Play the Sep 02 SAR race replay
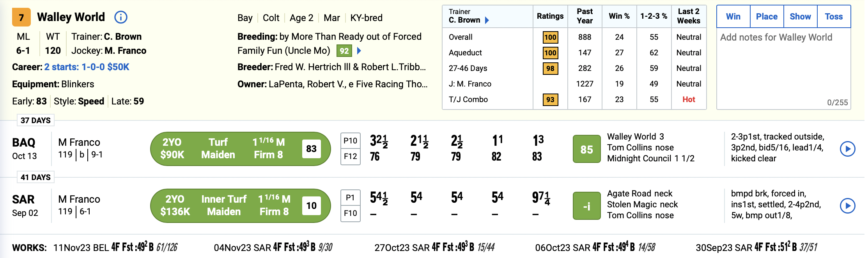Screen dimensions: 868x258 point(847,205)
